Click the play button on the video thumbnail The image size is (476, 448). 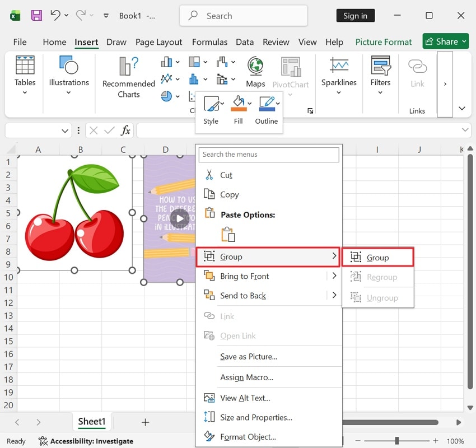click(180, 220)
